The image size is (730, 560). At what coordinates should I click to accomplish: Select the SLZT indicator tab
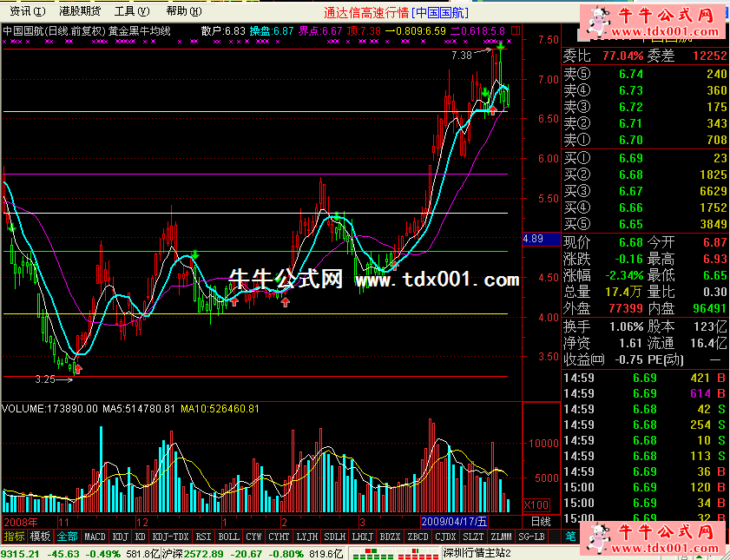(x=473, y=537)
